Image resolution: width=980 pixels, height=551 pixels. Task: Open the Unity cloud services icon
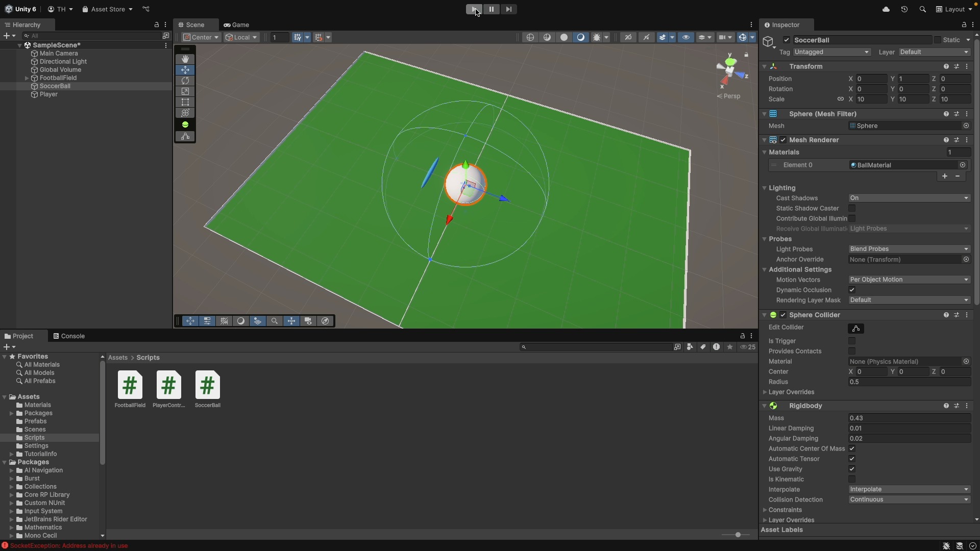[x=886, y=9]
